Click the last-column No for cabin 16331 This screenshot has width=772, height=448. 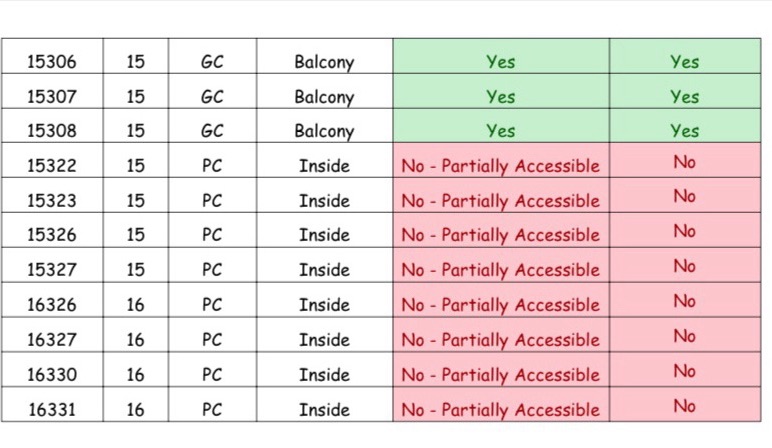(x=684, y=406)
